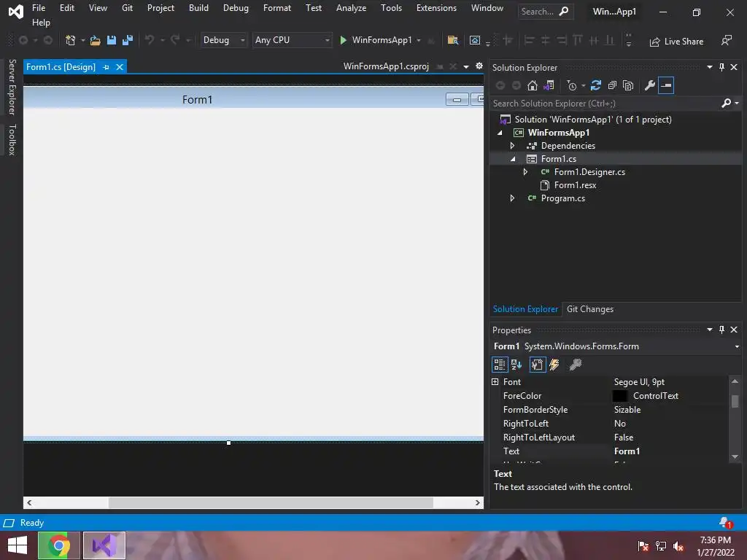747x560 pixels.
Task: Click the FormBorderStyle value Sizable
Action: click(x=627, y=410)
